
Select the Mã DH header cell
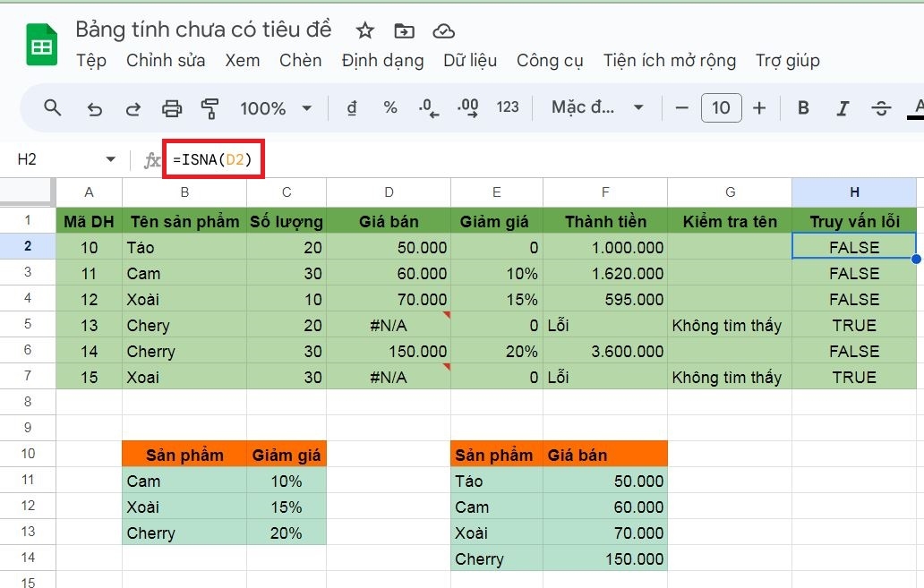(x=89, y=221)
